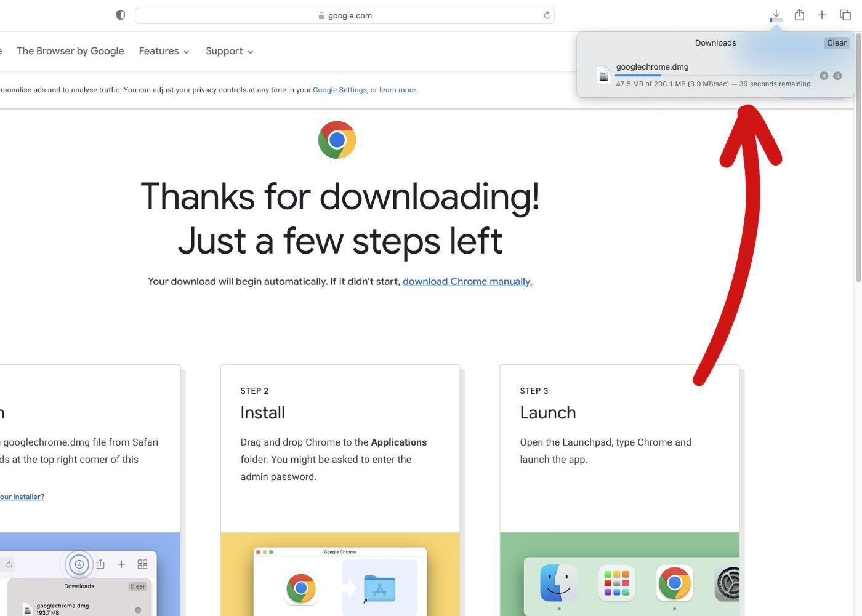Show googlechrome.dmg in Finder via the magnifier icon

coord(837,76)
